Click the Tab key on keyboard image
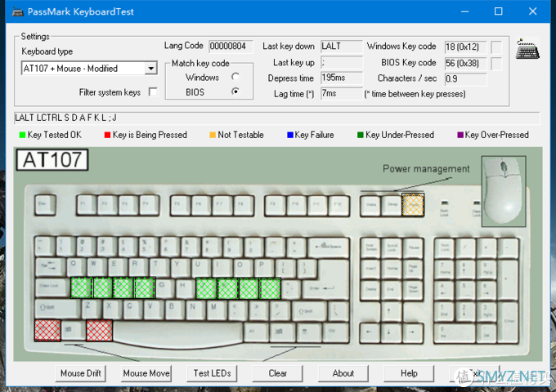The image size is (556, 392). point(51,267)
